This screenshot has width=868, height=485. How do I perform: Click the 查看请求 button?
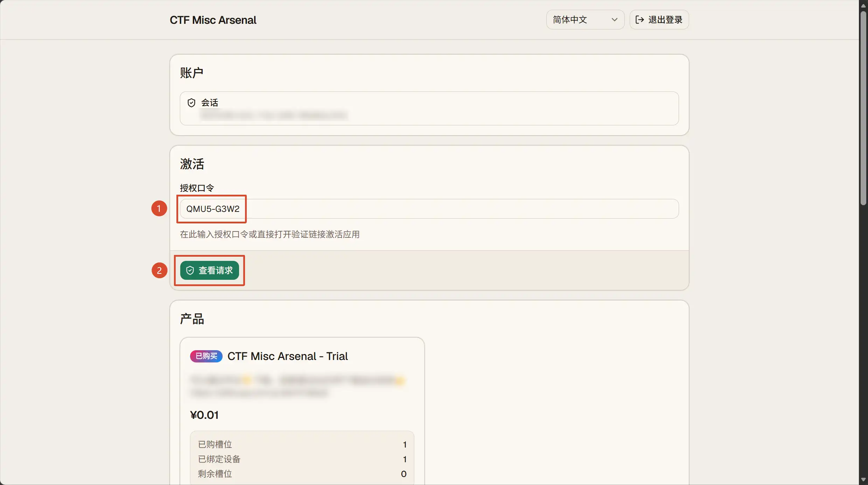coord(210,270)
